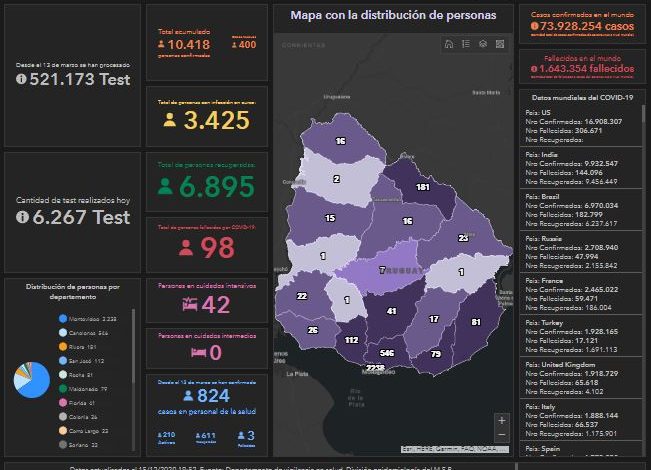This screenshot has height=470, width=651.
Task: Open the basemap gallery icon
Action: pyautogui.click(x=499, y=44)
